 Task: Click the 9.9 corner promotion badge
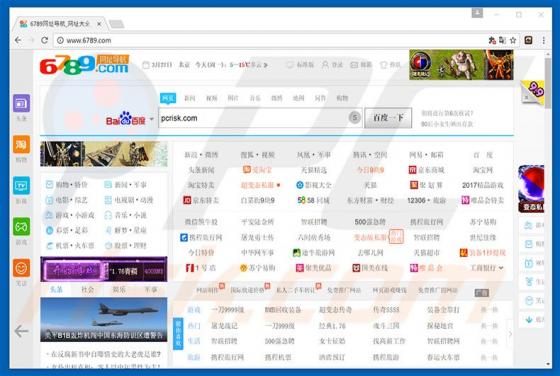[x=532, y=91]
